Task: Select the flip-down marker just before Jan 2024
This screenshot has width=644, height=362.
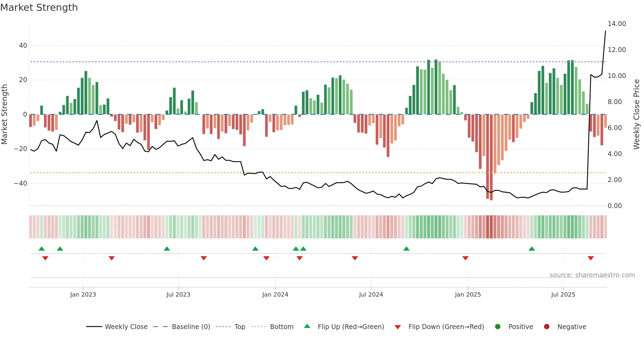Action: [x=266, y=258]
